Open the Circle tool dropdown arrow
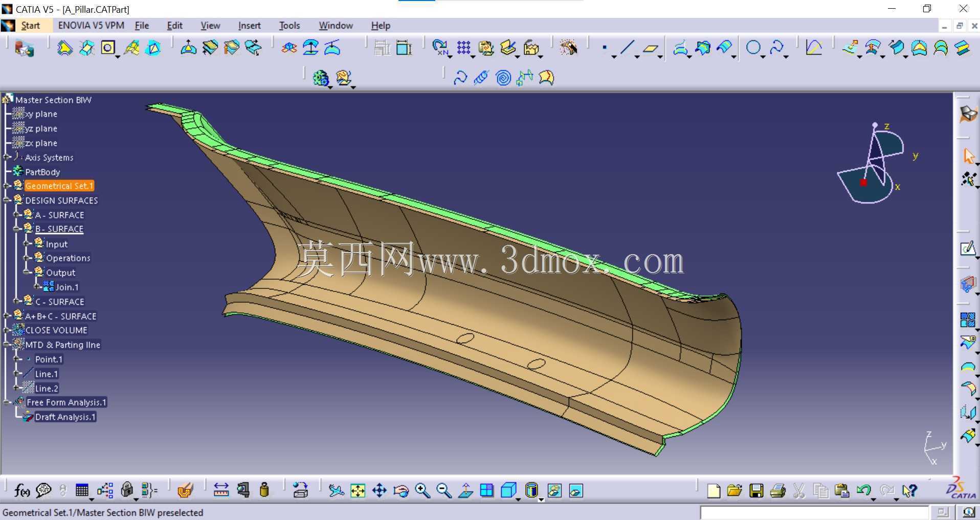The width and height of the screenshot is (980, 520). 763,56
